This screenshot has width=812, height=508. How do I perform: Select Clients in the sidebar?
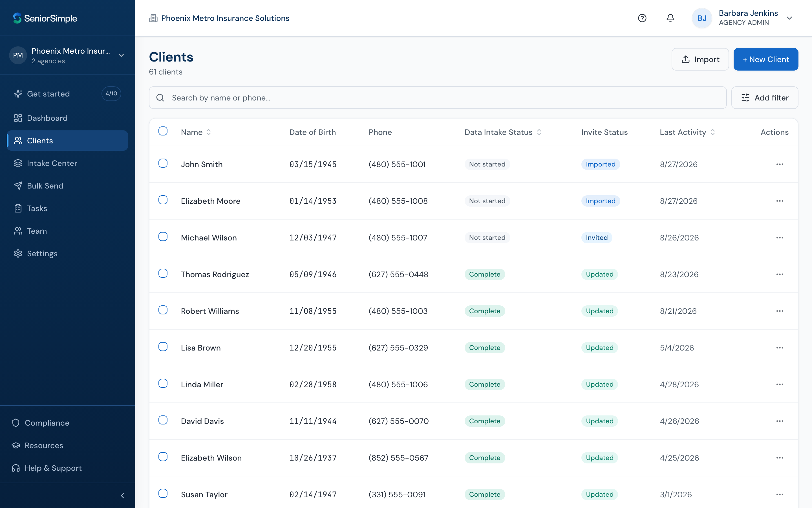pos(67,141)
